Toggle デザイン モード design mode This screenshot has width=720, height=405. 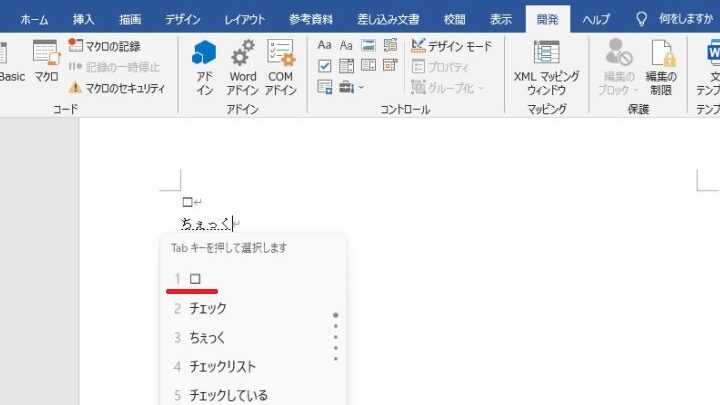[x=451, y=45]
